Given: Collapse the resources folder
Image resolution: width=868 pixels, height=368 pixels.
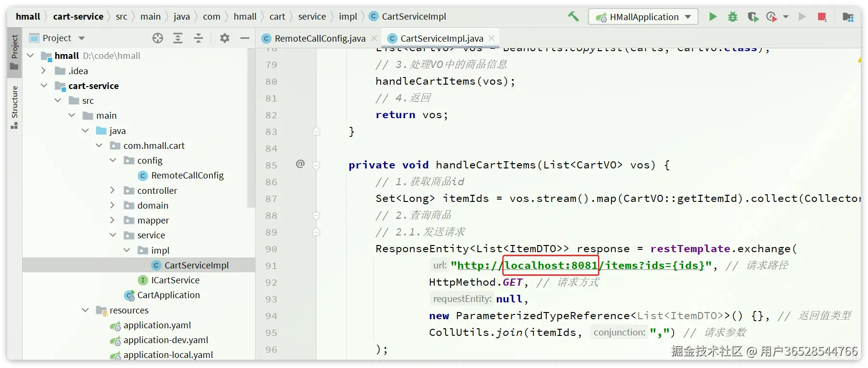Looking at the screenshot, I should pyautogui.click(x=85, y=310).
